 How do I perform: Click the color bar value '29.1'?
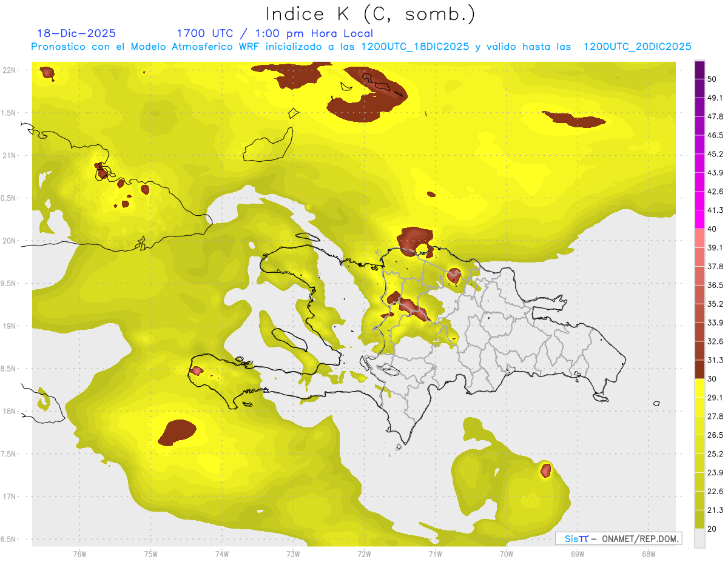715,398
